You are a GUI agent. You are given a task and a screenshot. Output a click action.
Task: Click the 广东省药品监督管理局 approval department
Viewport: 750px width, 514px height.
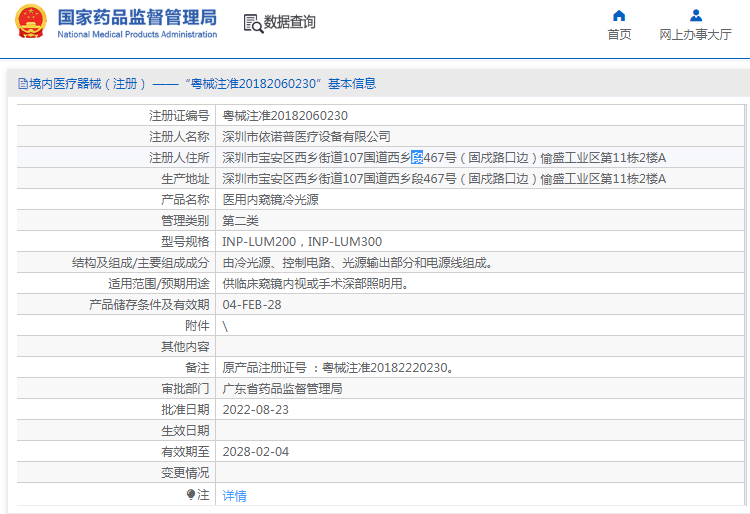[282, 388]
